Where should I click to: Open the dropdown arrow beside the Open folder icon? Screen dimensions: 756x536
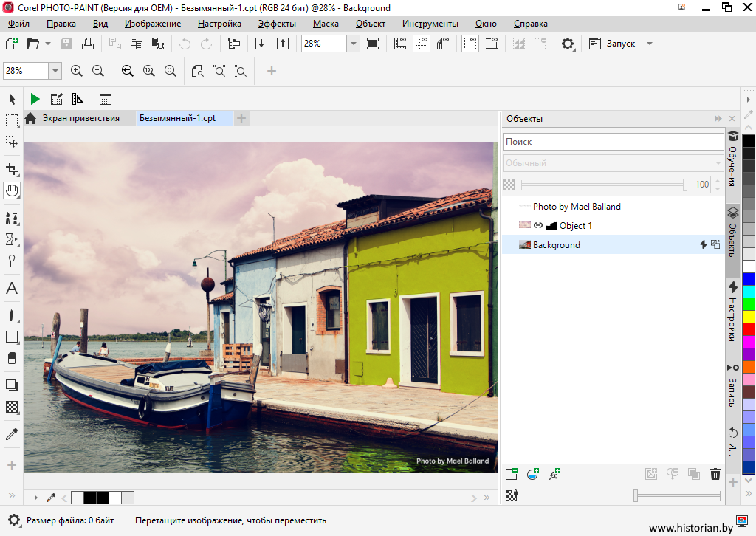[x=48, y=44]
